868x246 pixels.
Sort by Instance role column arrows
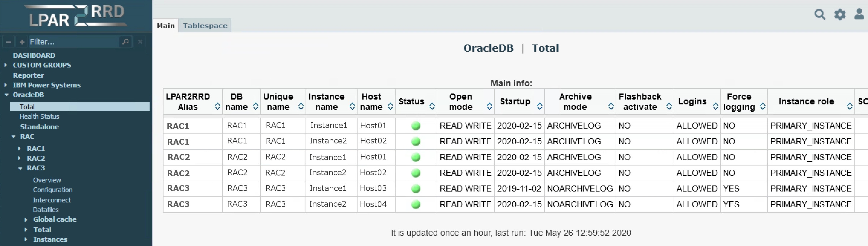850,107
